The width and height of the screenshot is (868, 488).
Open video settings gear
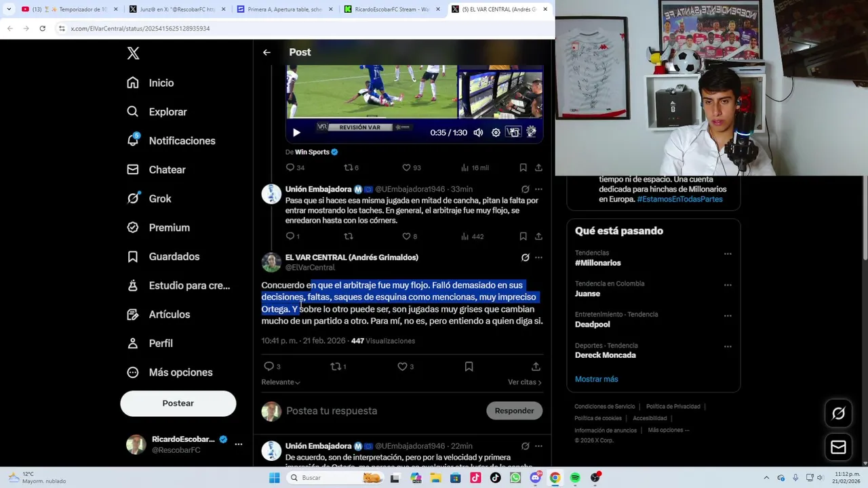496,133
